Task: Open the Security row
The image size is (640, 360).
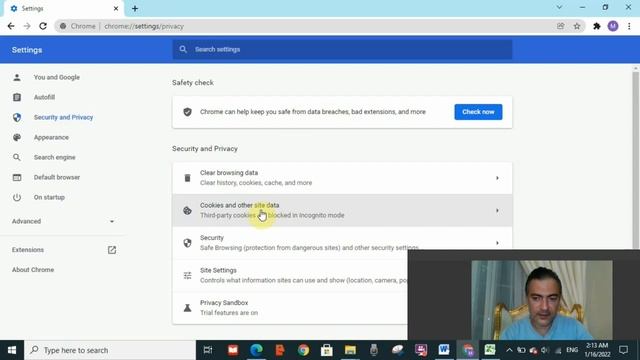Action: coord(342,243)
